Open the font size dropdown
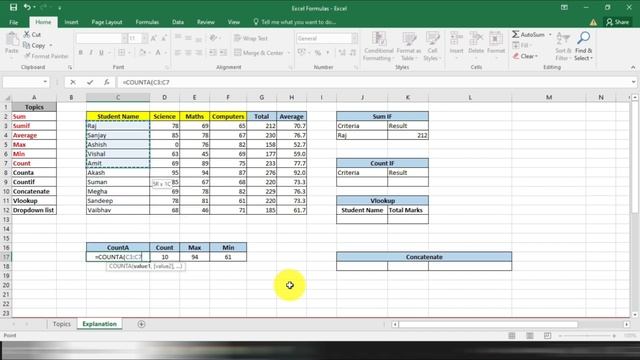This screenshot has width=640, height=360. click(144, 38)
